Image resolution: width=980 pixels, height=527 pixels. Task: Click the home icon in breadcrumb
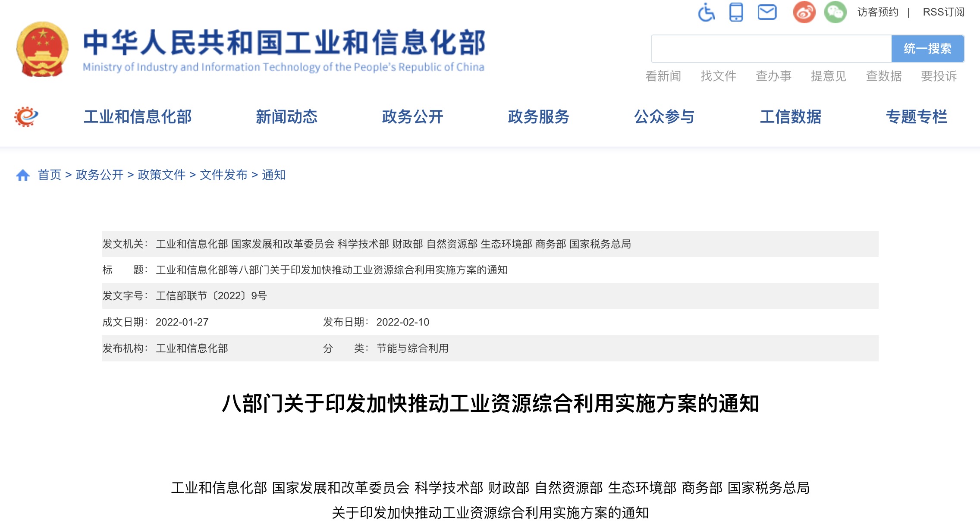[23, 175]
